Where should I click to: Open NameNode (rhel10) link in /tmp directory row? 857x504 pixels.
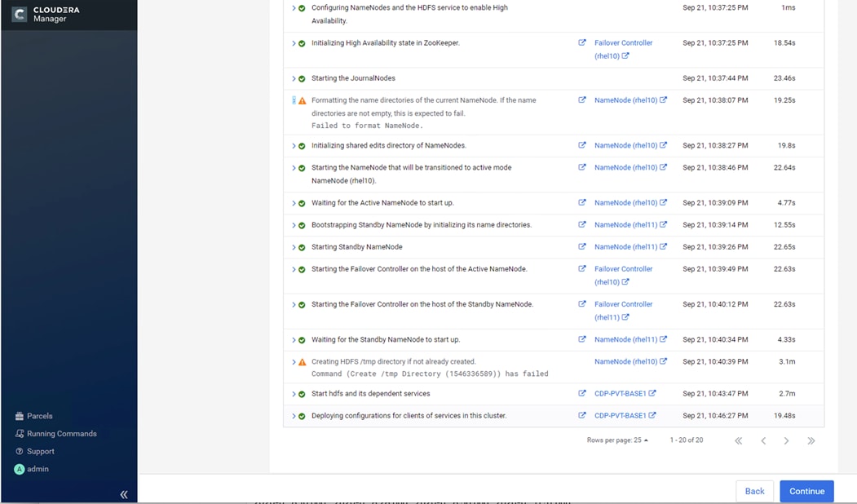click(630, 362)
